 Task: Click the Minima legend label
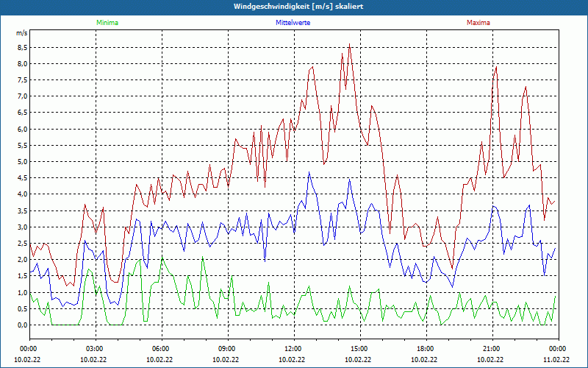[x=107, y=23]
